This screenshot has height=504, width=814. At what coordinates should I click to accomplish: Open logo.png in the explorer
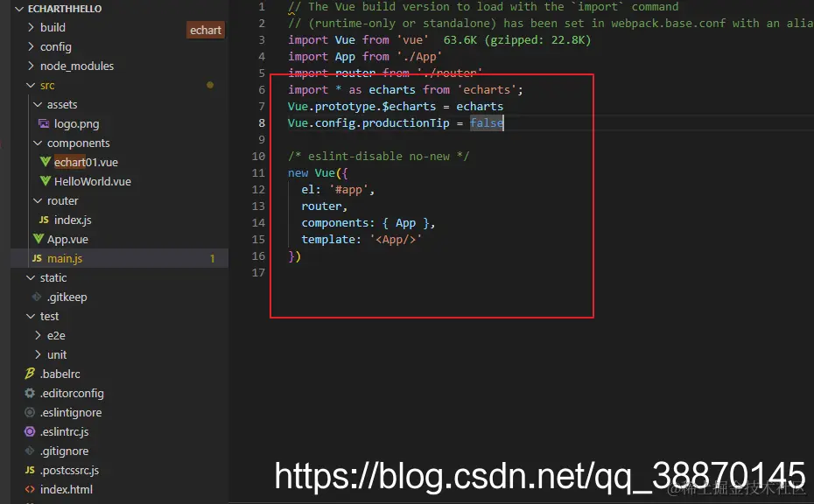click(77, 123)
